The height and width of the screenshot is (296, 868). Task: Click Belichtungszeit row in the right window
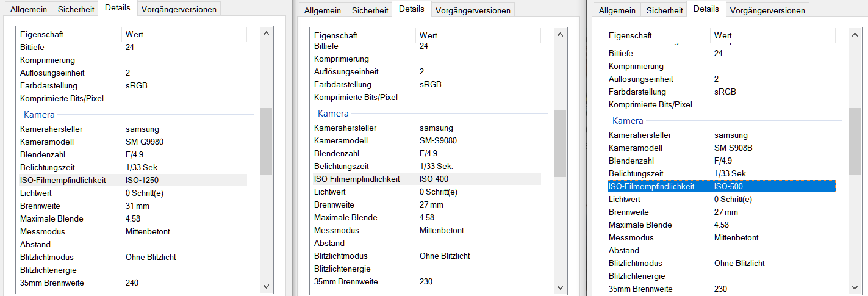point(722,173)
